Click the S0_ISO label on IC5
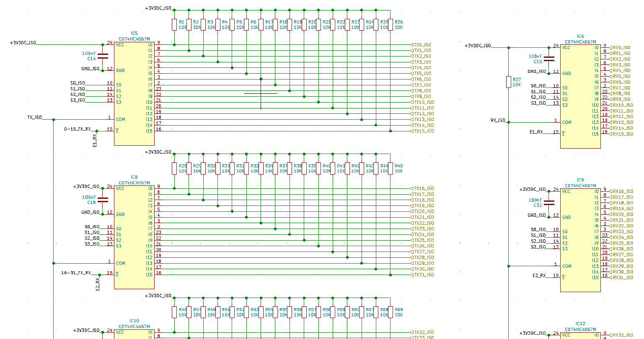644x339 pixels. pos(78,83)
